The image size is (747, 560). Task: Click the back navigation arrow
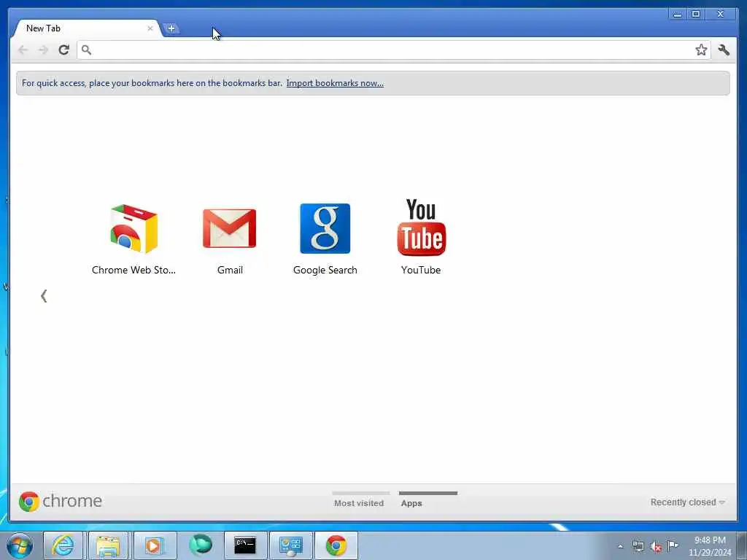pyautogui.click(x=23, y=50)
